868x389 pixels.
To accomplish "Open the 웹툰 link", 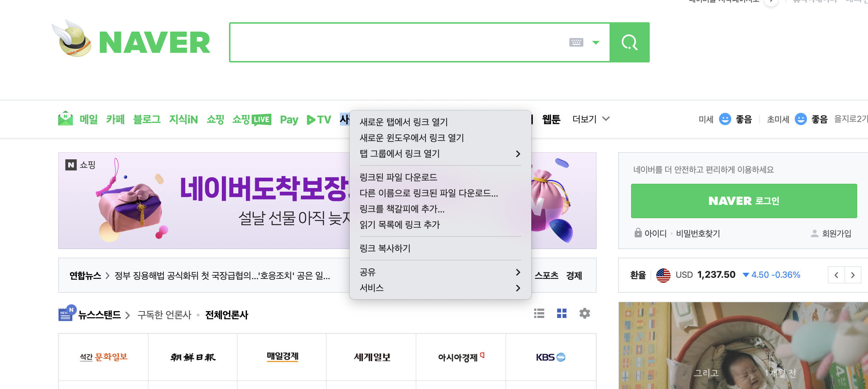I will point(551,119).
